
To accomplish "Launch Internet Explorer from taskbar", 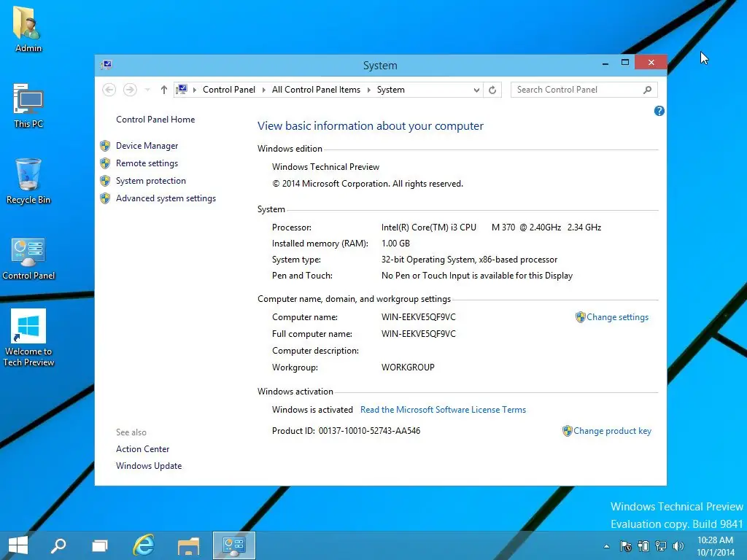I will pos(143,545).
